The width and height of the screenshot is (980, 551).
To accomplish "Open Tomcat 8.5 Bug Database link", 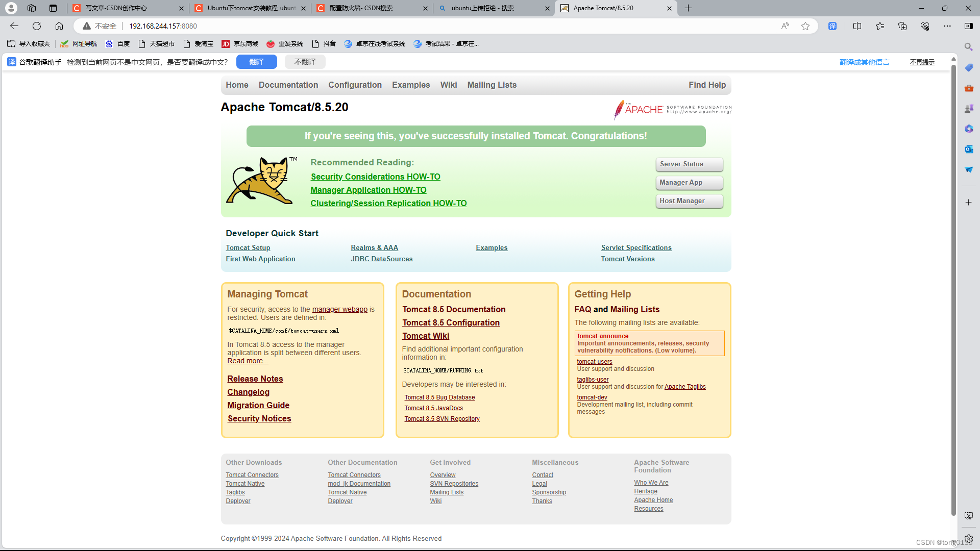I will (x=440, y=397).
